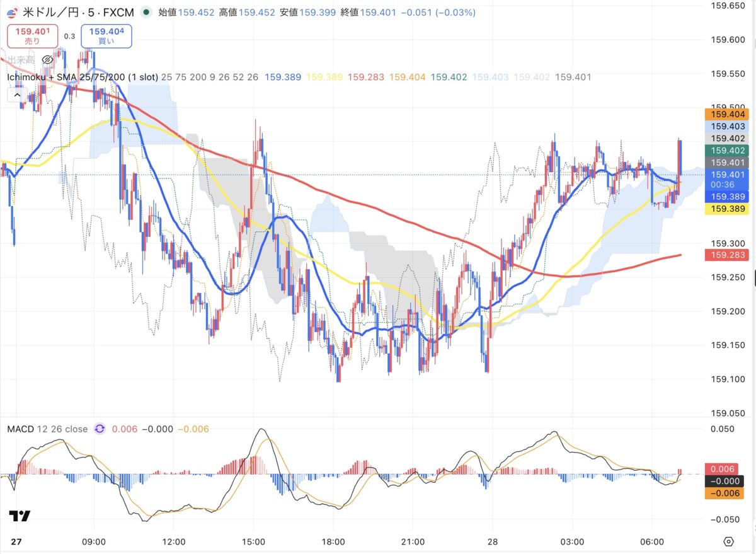
Task: Click the green market status dot
Action: [146, 12]
